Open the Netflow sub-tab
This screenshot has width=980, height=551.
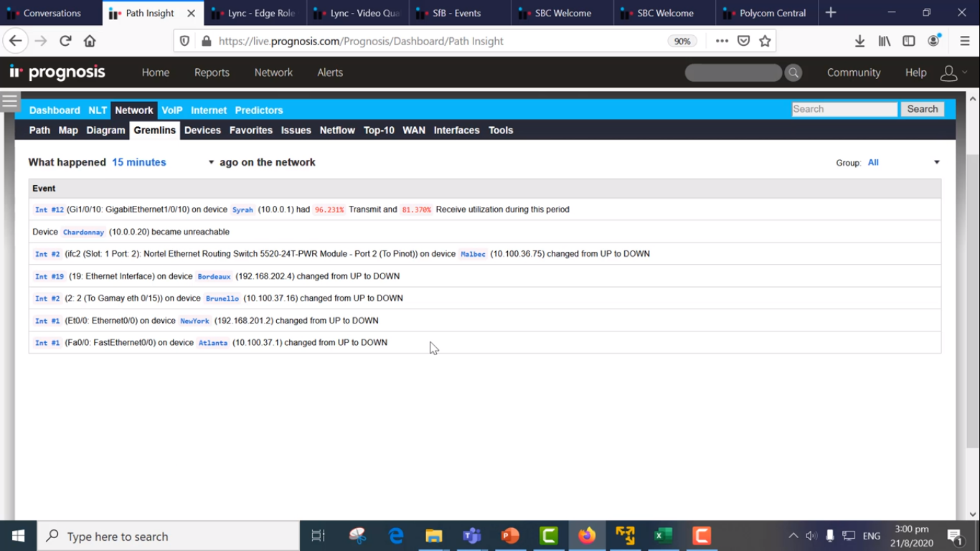click(x=337, y=131)
